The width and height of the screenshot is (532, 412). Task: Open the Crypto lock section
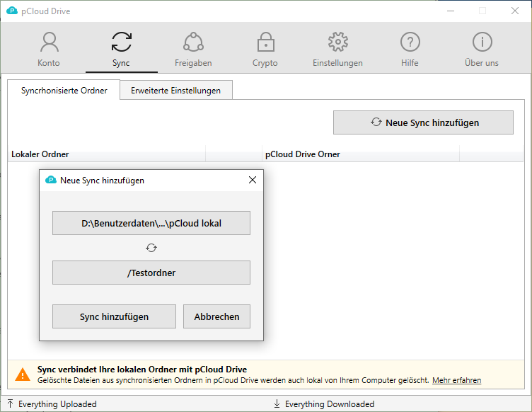click(265, 50)
